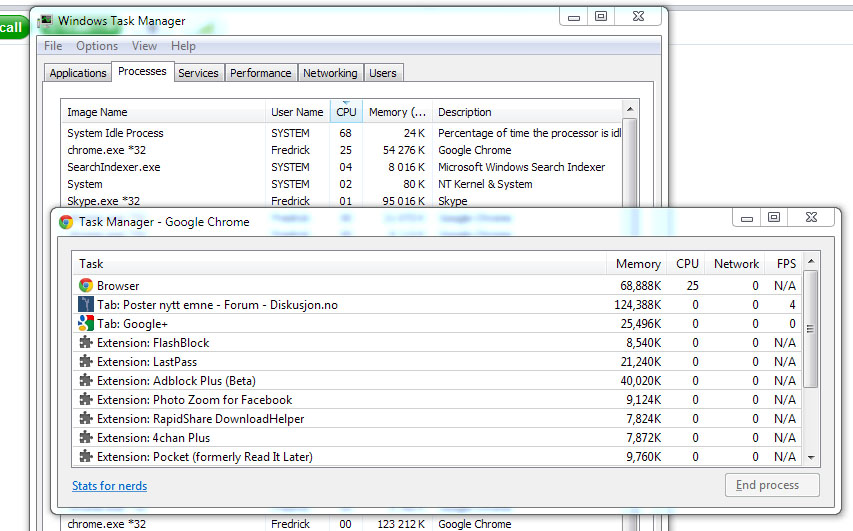
Task: Click puzzle icon for RapidShare DownloadHelper
Action: click(x=86, y=419)
